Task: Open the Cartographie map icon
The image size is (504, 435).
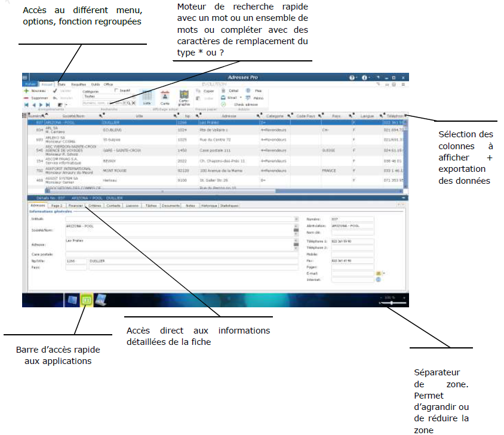Action: point(184,96)
